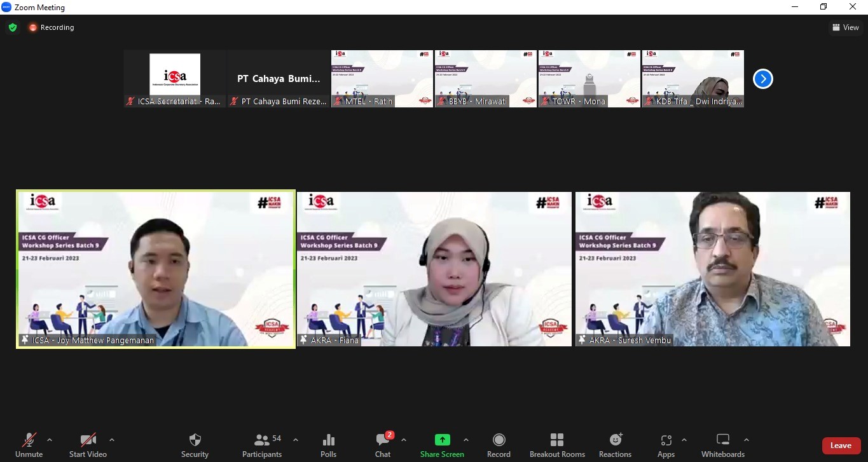Open the Apps menu
868x462 pixels.
coord(666,445)
